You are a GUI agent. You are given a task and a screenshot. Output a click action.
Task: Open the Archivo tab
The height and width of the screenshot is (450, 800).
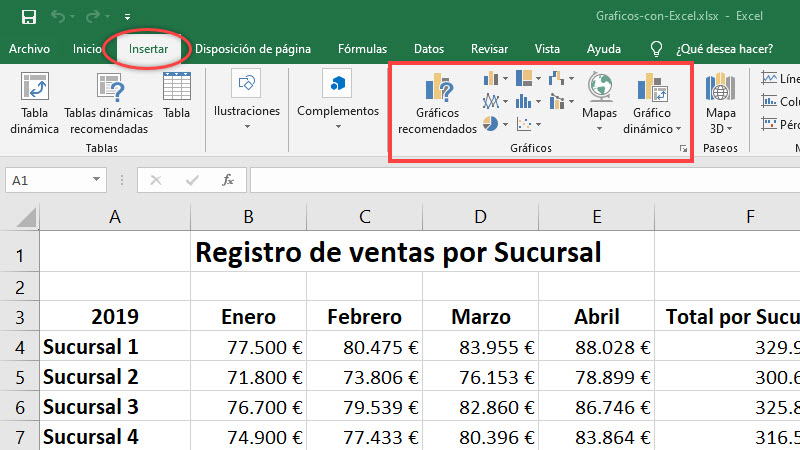[29, 48]
